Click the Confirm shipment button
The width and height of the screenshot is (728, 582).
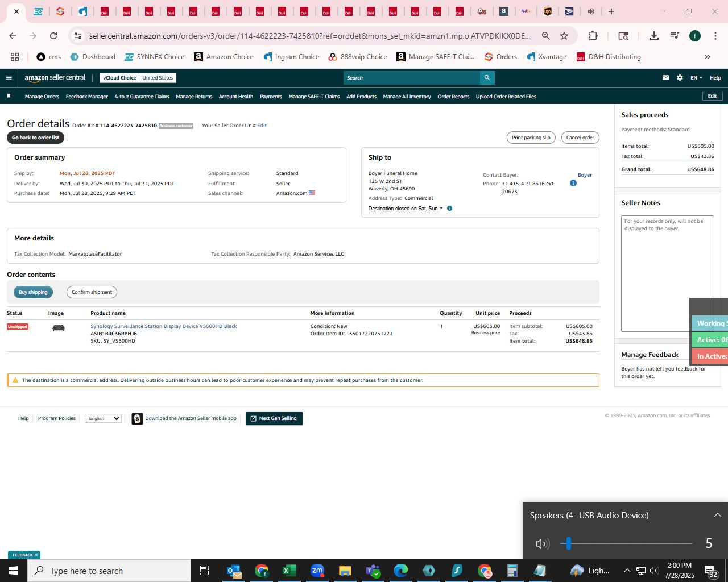[92, 292]
